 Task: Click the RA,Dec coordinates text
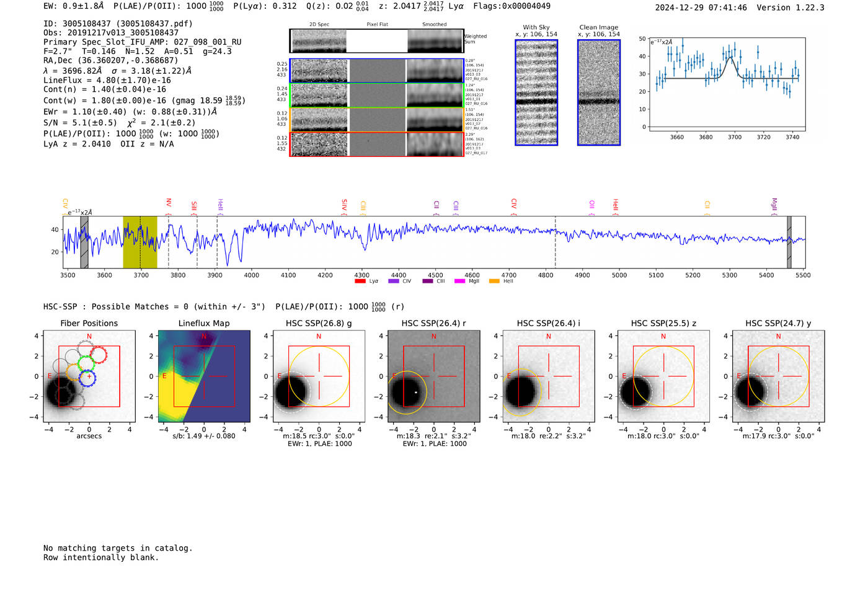(x=111, y=60)
